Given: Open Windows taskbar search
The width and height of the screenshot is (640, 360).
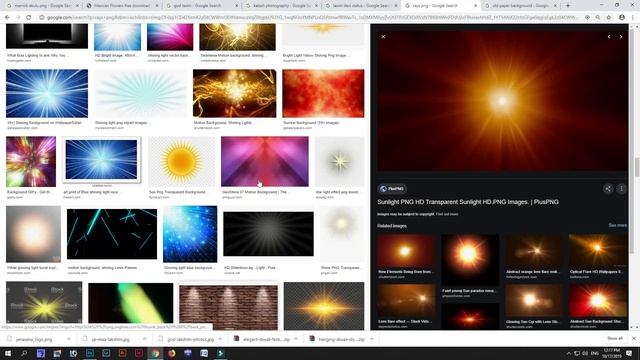Looking at the screenshot, I should [x=24, y=353].
